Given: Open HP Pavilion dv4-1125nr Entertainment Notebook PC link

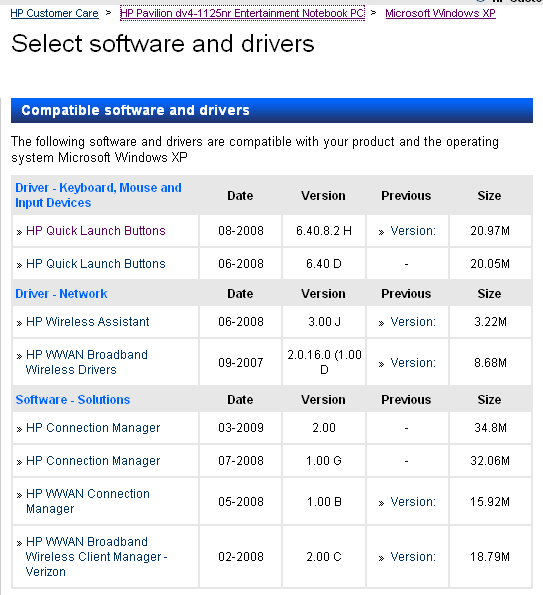Looking at the screenshot, I should coord(242,13).
